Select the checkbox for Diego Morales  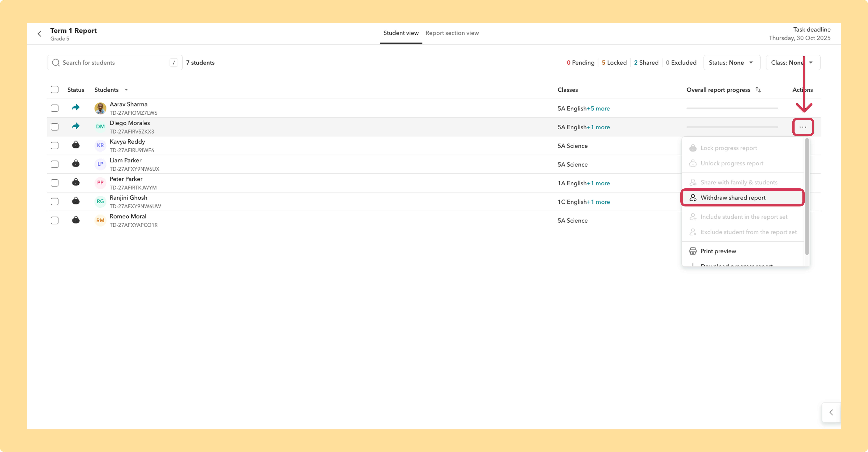click(55, 127)
